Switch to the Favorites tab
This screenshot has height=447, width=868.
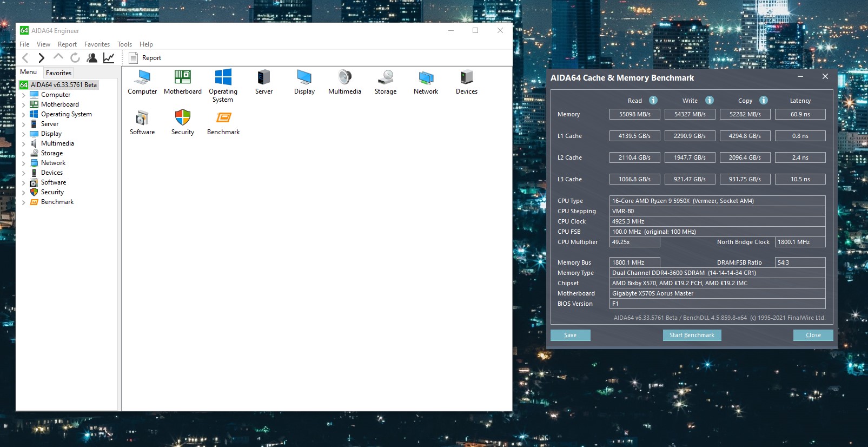[58, 73]
